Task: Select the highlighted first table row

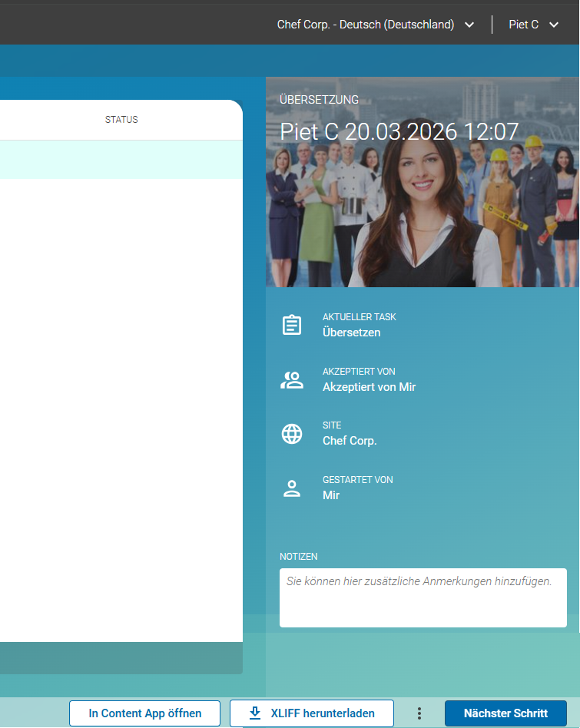Action: pyautogui.click(x=121, y=160)
